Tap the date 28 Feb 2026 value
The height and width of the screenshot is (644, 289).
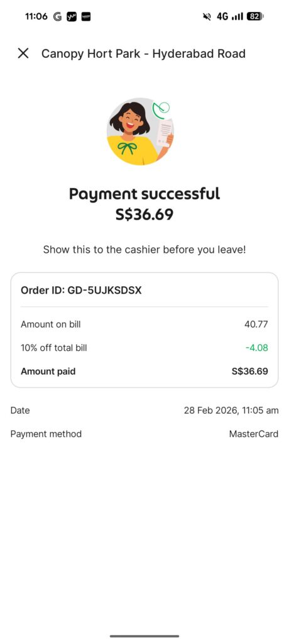point(231,410)
